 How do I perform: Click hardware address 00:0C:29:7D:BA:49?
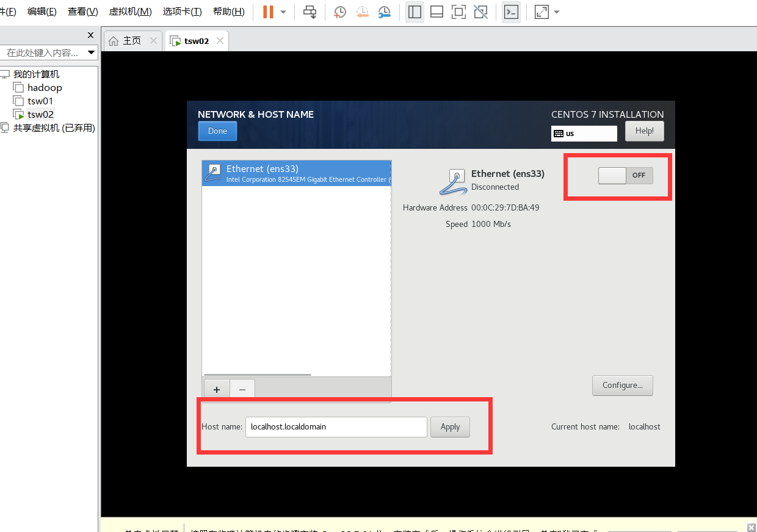[x=505, y=207]
